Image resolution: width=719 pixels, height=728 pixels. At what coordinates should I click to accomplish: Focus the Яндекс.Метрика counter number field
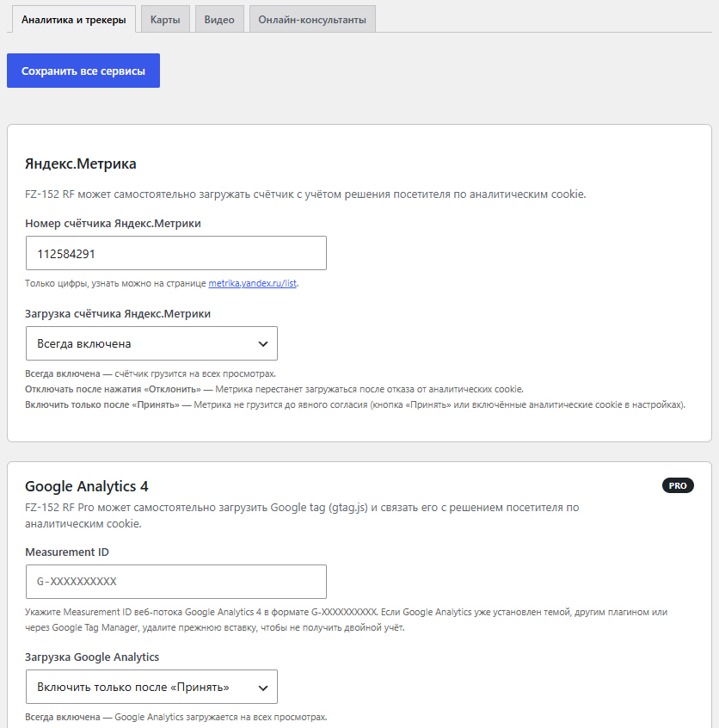(x=176, y=253)
